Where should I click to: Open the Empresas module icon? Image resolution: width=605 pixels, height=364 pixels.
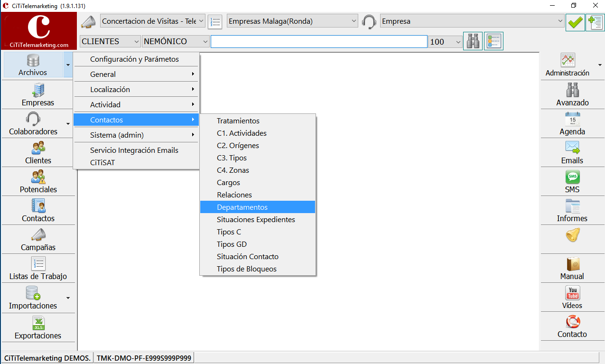point(38,90)
